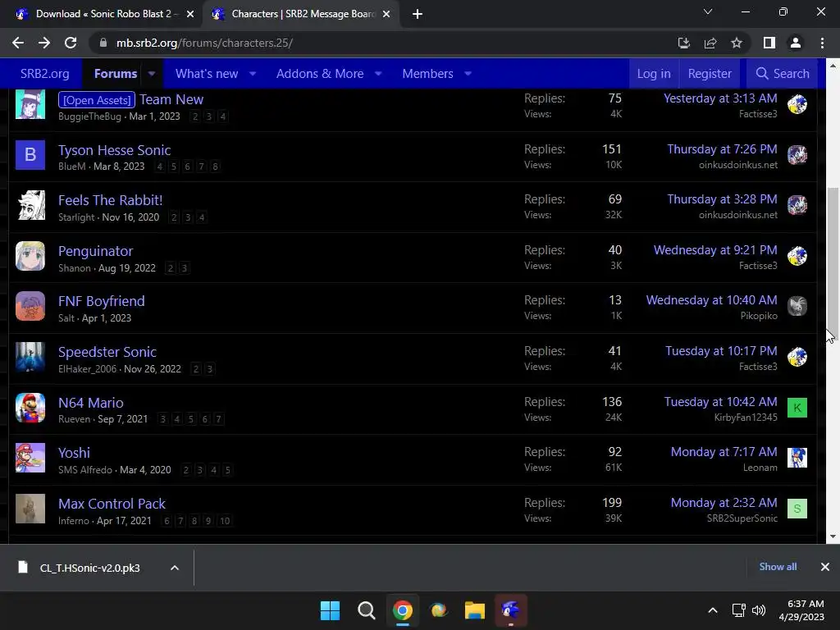Open Members nav item
The width and height of the screenshot is (840, 630).
point(427,73)
